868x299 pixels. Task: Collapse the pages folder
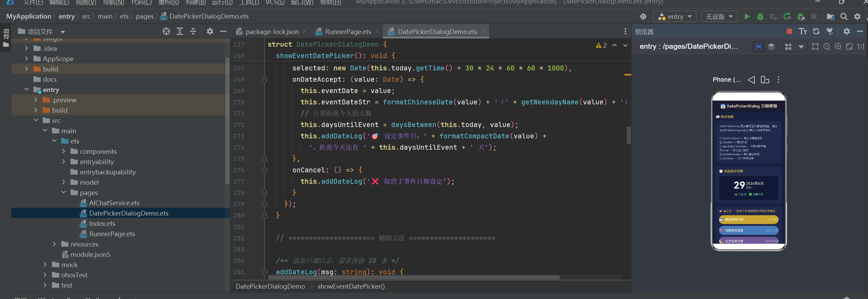[x=63, y=193]
